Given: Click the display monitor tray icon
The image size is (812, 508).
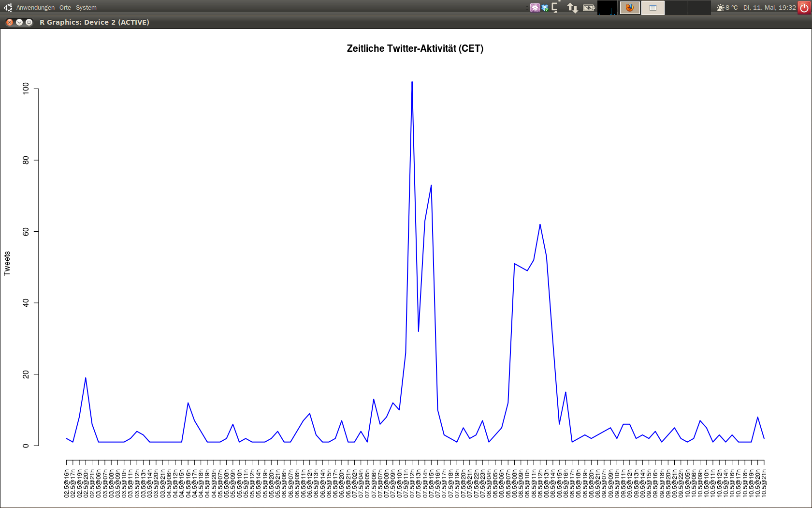Looking at the screenshot, I should click(x=555, y=8).
